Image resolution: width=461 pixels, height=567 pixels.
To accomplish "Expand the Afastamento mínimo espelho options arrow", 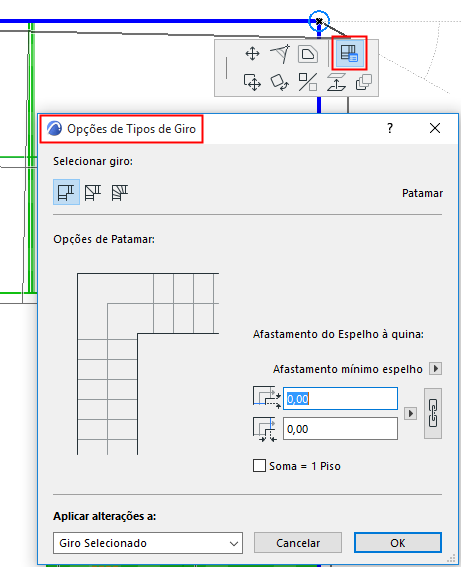I will [436, 369].
